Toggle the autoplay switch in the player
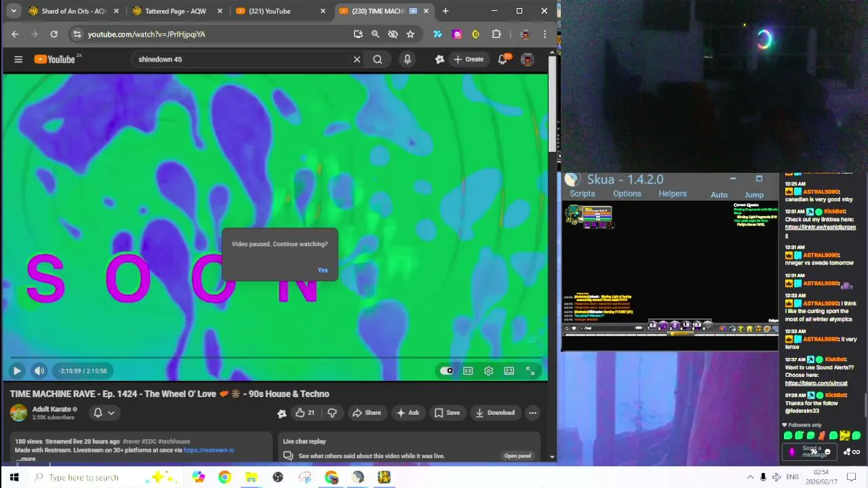The image size is (868, 488). point(446,371)
